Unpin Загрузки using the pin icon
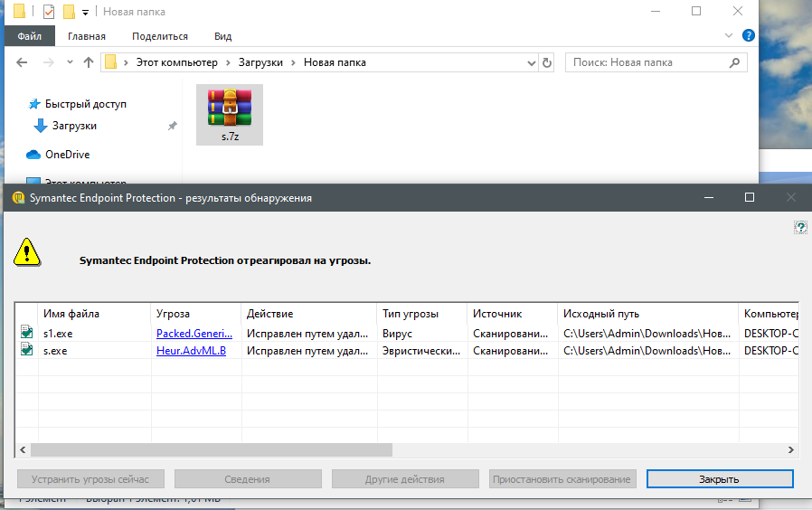 (173, 126)
